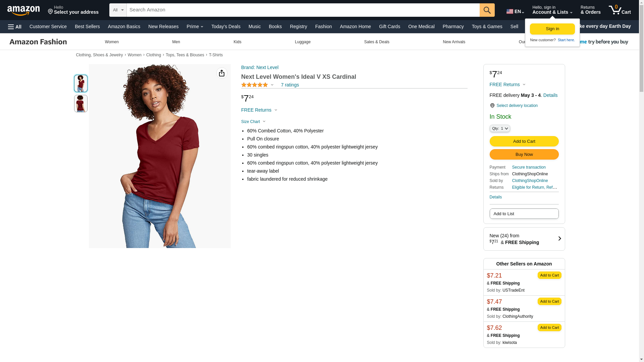644x362 pixels.
Task: Add USTradeEnt $7.21 offer to cart
Action: 549,275
